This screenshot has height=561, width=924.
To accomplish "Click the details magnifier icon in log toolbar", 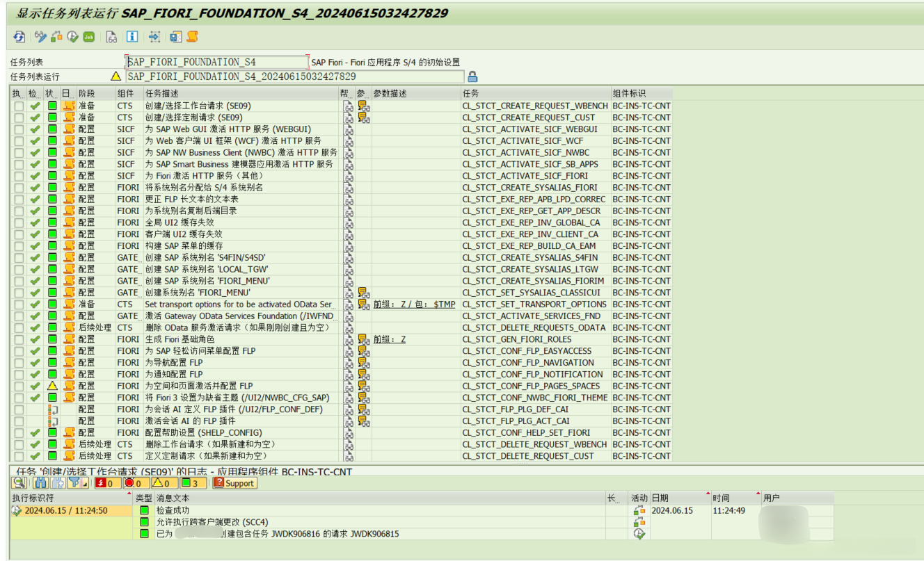I will [19, 483].
